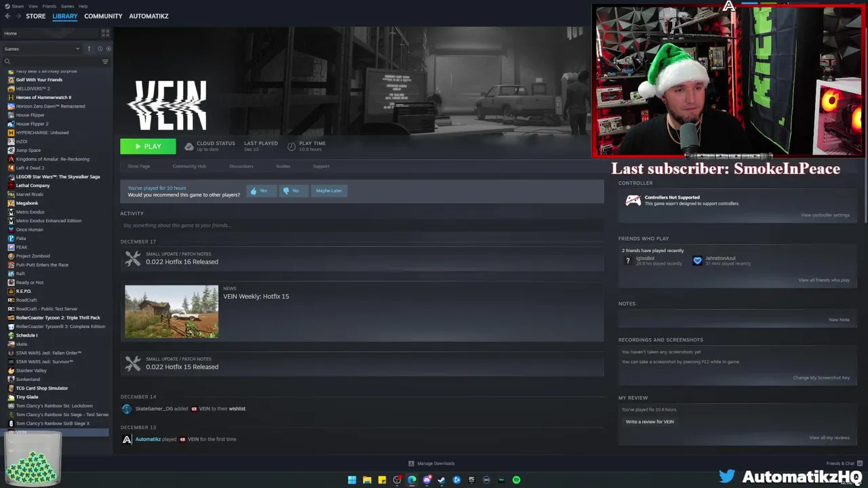The width and height of the screenshot is (868, 488).
Task: Open Discord from the taskbar
Action: [427, 480]
